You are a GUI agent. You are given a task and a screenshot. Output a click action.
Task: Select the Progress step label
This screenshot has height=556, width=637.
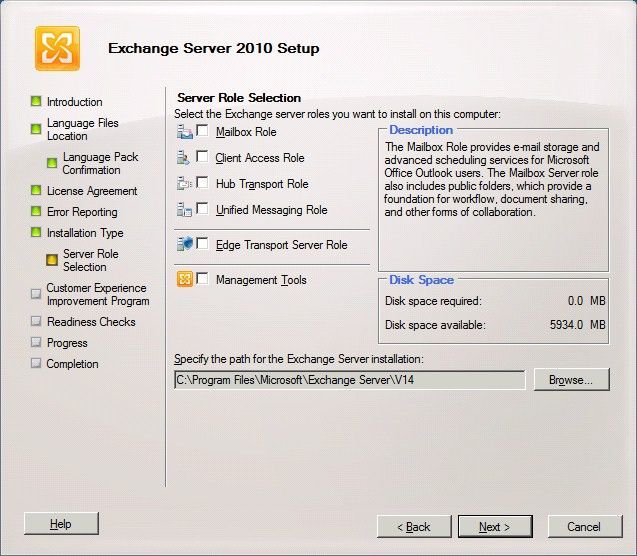pyautogui.click(x=67, y=343)
